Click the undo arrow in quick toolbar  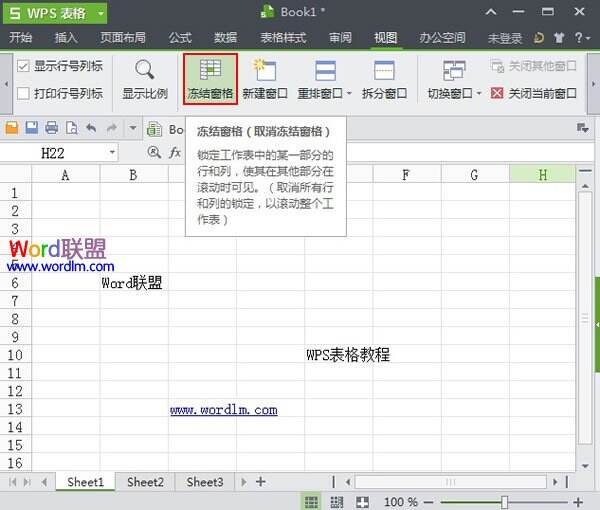click(x=91, y=128)
